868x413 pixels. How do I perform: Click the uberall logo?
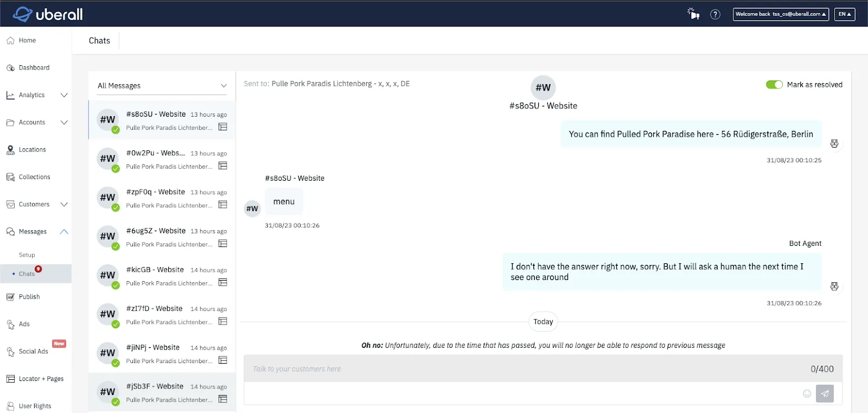48,14
